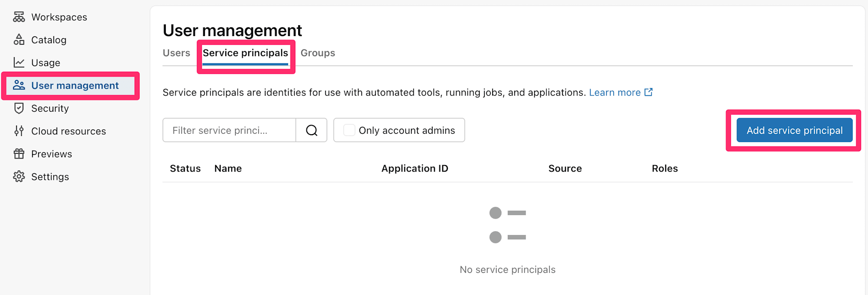The height and width of the screenshot is (295, 868).
Task: Follow the Learn more link
Action: (x=615, y=93)
